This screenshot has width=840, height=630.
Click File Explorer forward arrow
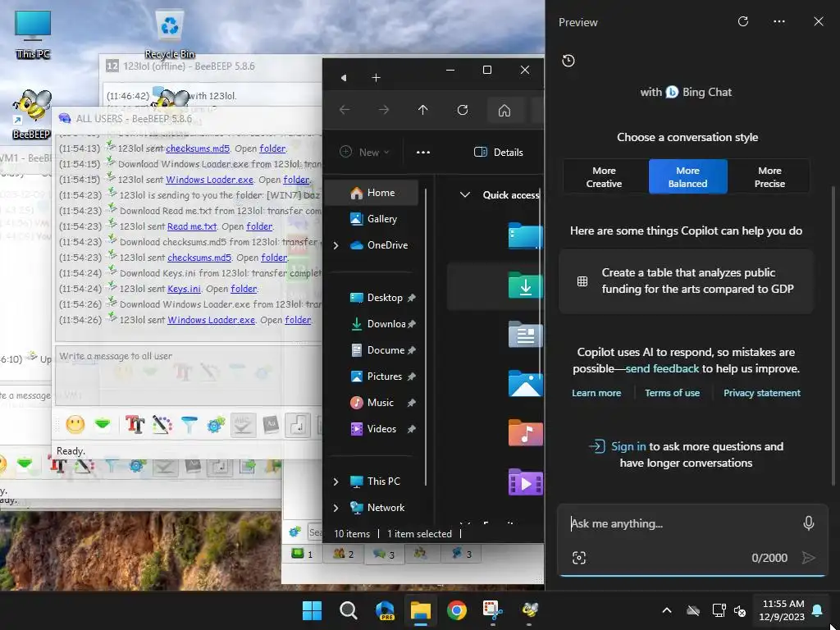pyautogui.click(x=384, y=110)
